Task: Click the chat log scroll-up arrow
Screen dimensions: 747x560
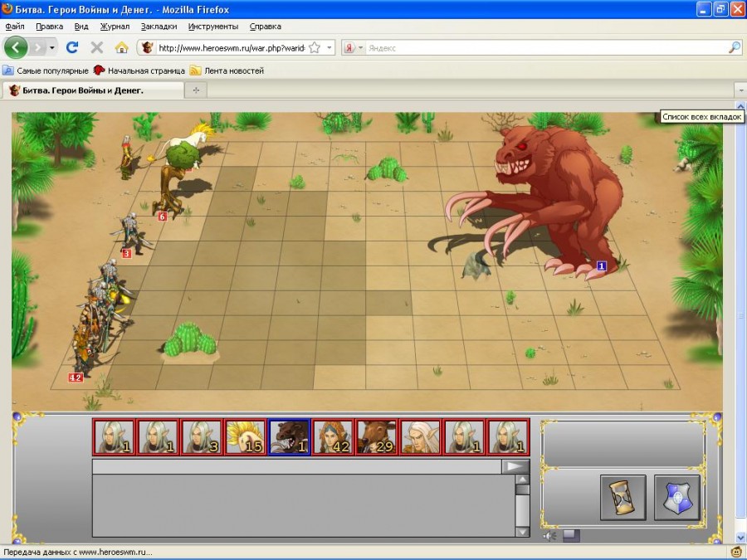Action: tap(523, 479)
